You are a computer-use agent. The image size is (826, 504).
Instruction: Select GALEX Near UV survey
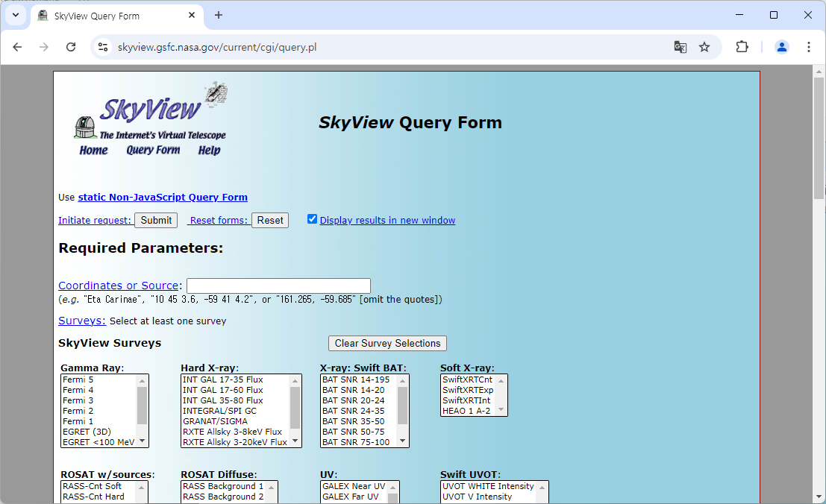coord(354,486)
